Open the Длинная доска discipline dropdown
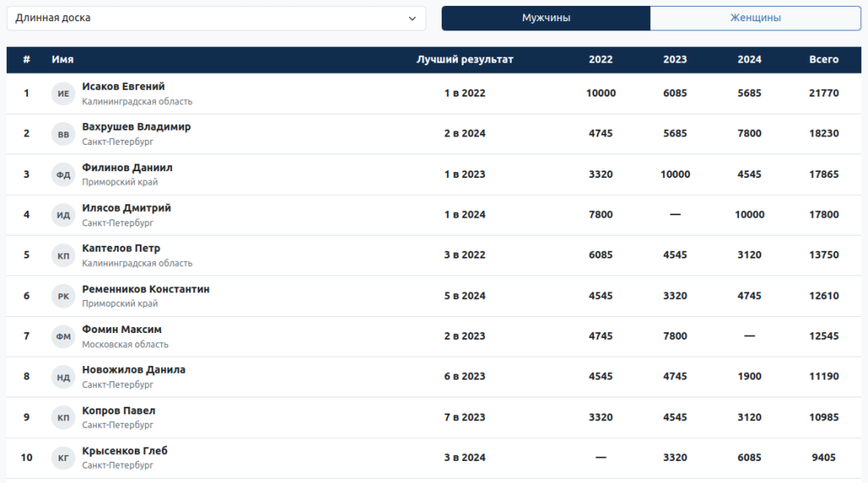Screen dimensions: 868x483 [x=216, y=18]
